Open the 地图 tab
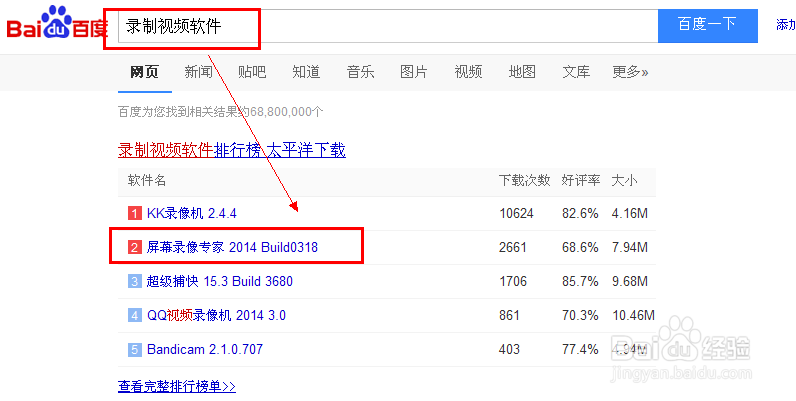This screenshot has height=401, width=796. (522, 72)
